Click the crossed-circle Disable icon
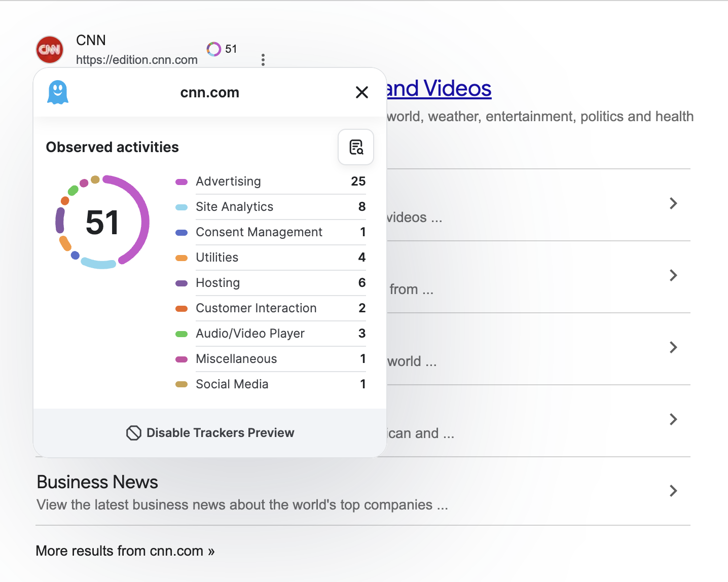The width and height of the screenshot is (728, 582). pyautogui.click(x=134, y=433)
